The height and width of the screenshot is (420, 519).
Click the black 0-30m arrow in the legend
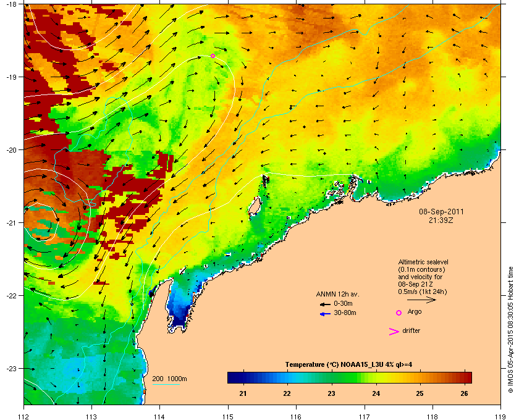325,304
